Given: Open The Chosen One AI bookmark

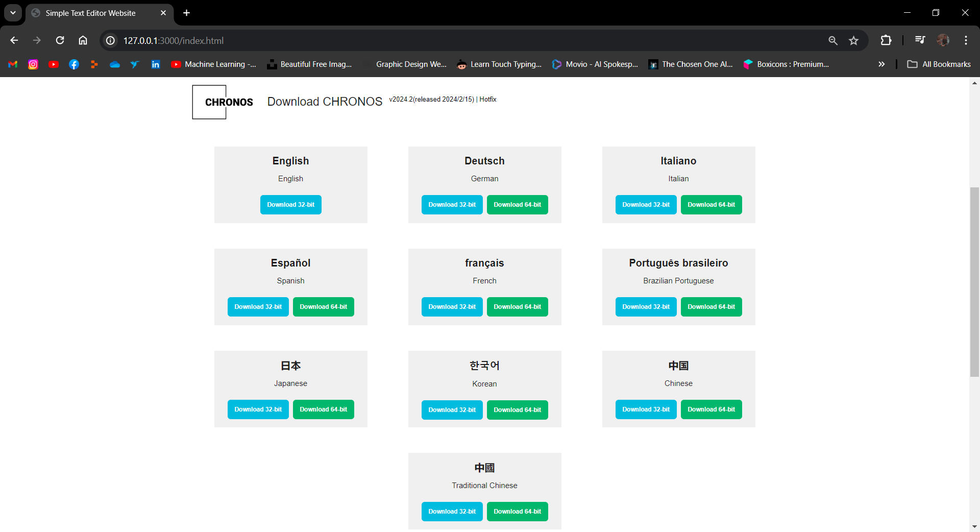Looking at the screenshot, I should coord(691,64).
